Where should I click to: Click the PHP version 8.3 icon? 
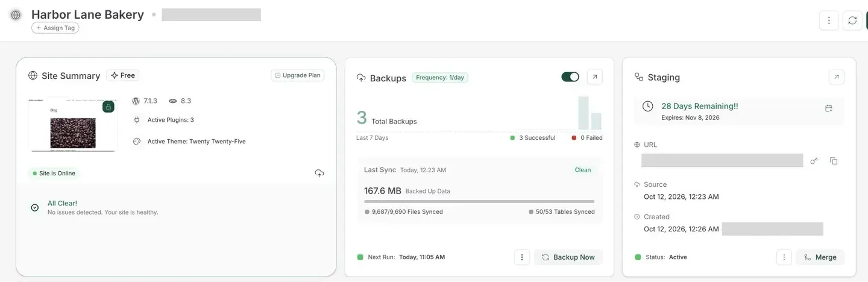tap(173, 101)
